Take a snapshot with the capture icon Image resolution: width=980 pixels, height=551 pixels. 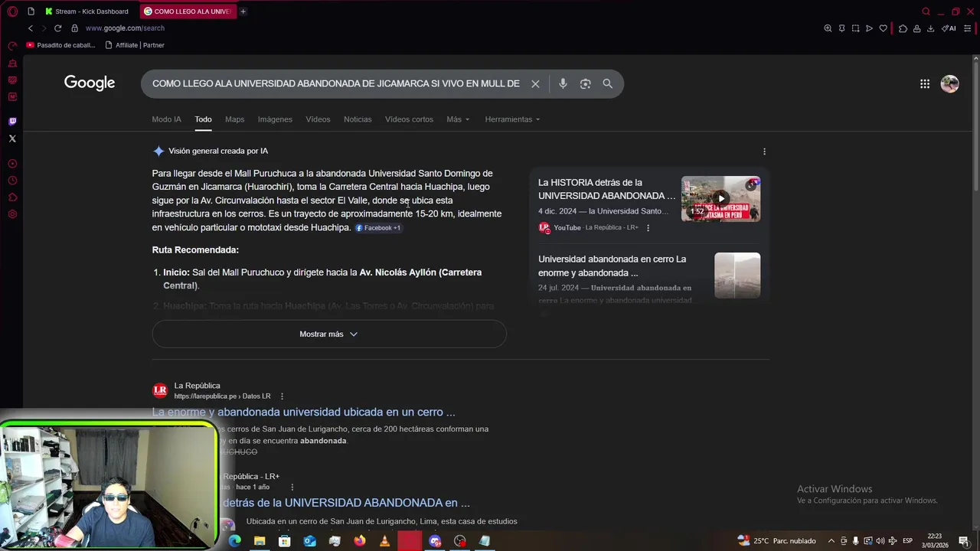(x=855, y=28)
